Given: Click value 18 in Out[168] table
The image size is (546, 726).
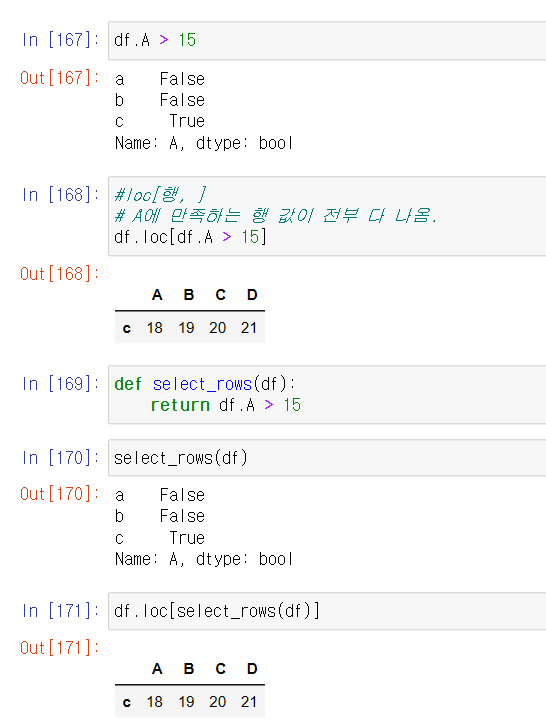Looking at the screenshot, I should coord(155,328).
